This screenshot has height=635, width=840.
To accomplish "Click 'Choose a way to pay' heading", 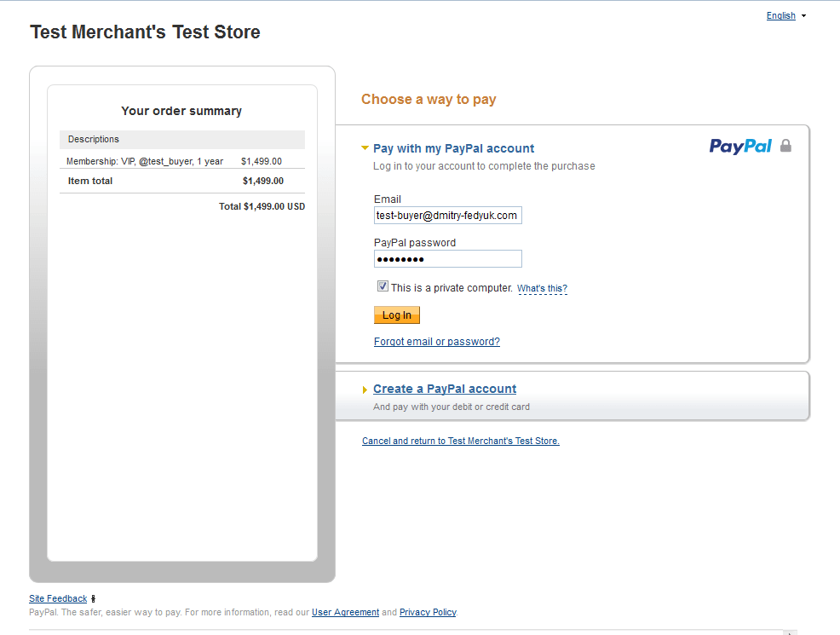I will tap(429, 99).
